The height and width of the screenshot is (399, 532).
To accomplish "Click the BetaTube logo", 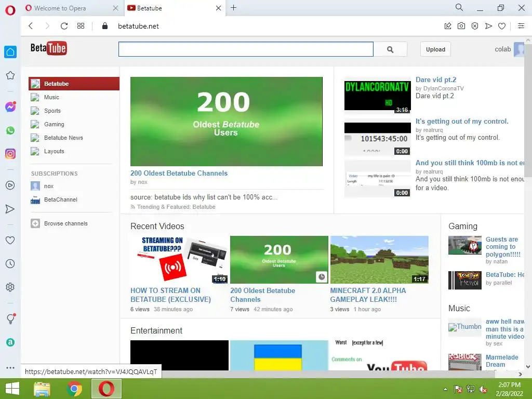I will [x=48, y=48].
